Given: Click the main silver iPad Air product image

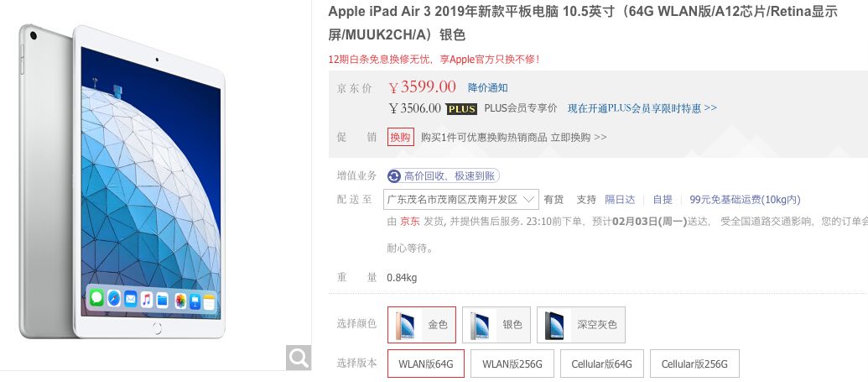Looking at the screenshot, I should pyautogui.click(x=122, y=181).
